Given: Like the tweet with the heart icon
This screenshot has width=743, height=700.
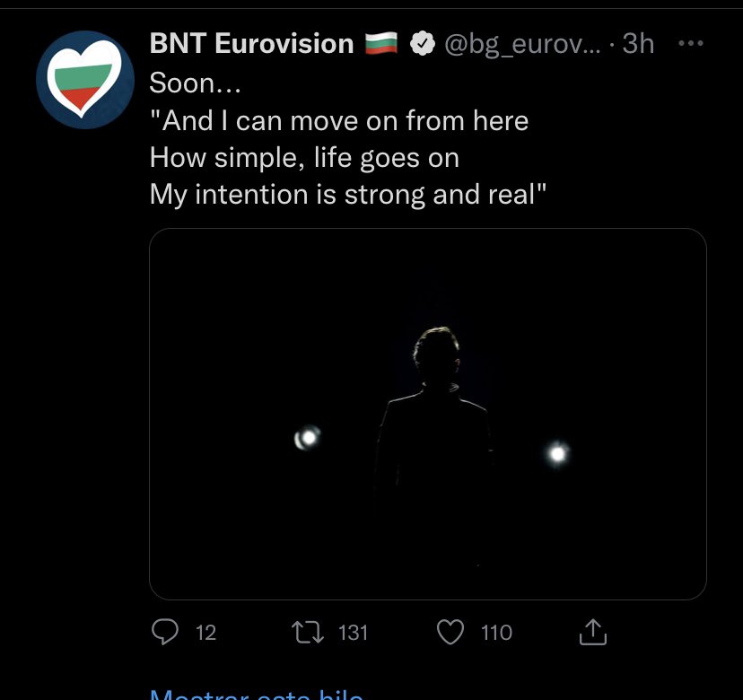Looking at the screenshot, I should pyautogui.click(x=450, y=633).
